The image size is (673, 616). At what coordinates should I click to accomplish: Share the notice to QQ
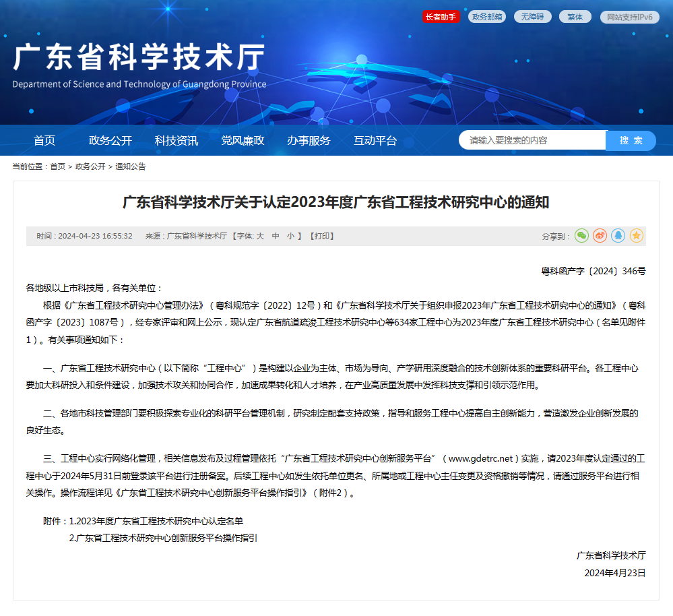(x=618, y=236)
